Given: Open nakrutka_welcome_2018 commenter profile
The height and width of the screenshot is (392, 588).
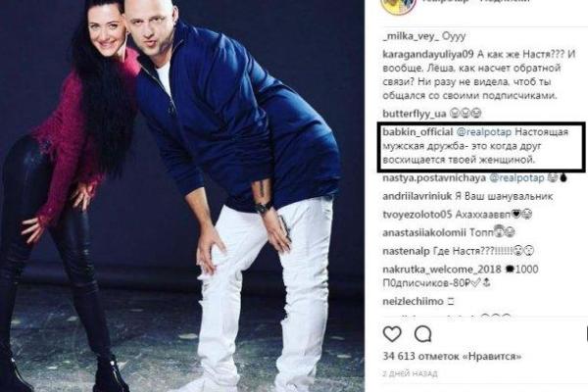Looking at the screenshot, I should 442,269.
